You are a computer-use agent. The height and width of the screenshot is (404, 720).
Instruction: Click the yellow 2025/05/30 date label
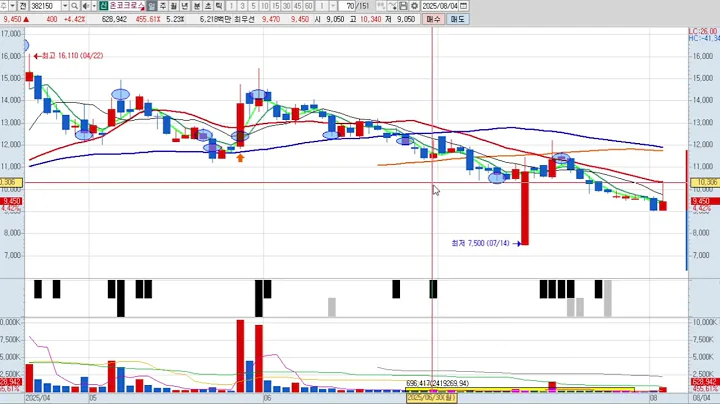tap(431, 398)
